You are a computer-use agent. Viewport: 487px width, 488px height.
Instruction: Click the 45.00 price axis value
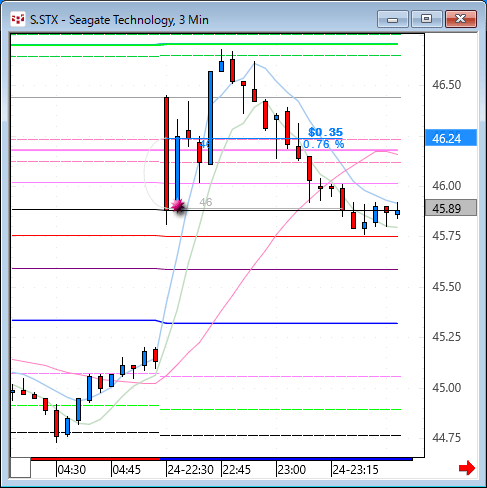click(x=446, y=388)
